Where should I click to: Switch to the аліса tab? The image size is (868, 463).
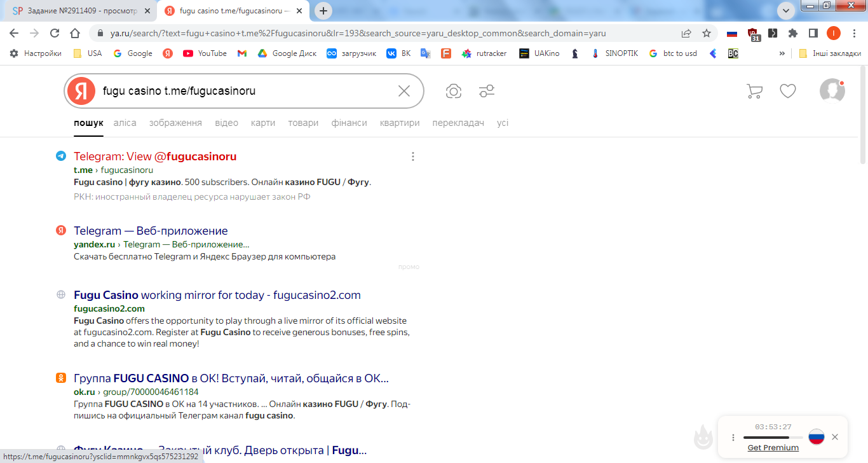tap(125, 123)
